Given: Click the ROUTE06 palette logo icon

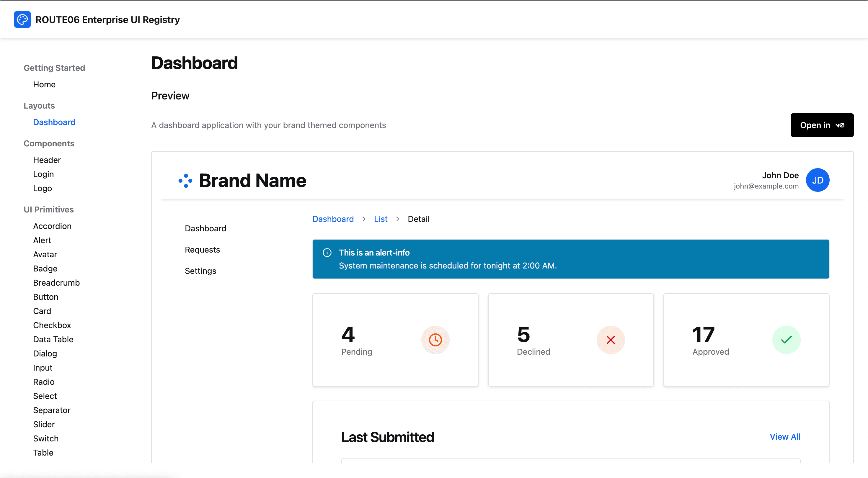Looking at the screenshot, I should [x=22, y=19].
